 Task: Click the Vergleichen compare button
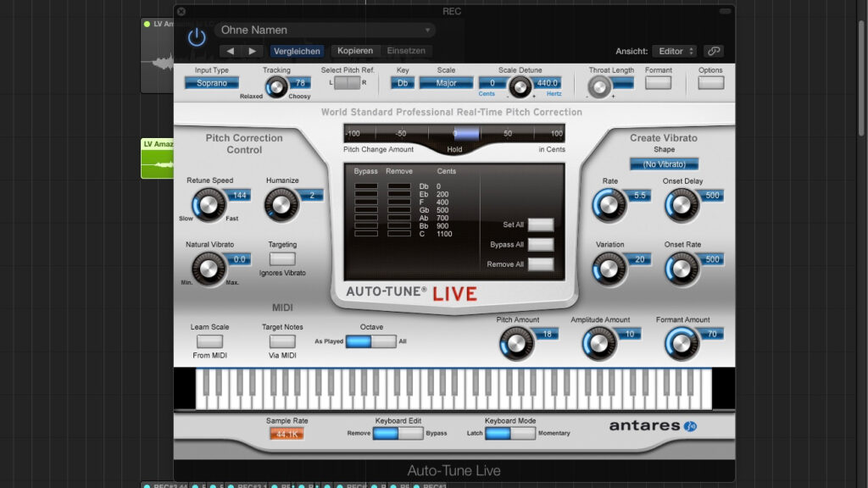297,51
